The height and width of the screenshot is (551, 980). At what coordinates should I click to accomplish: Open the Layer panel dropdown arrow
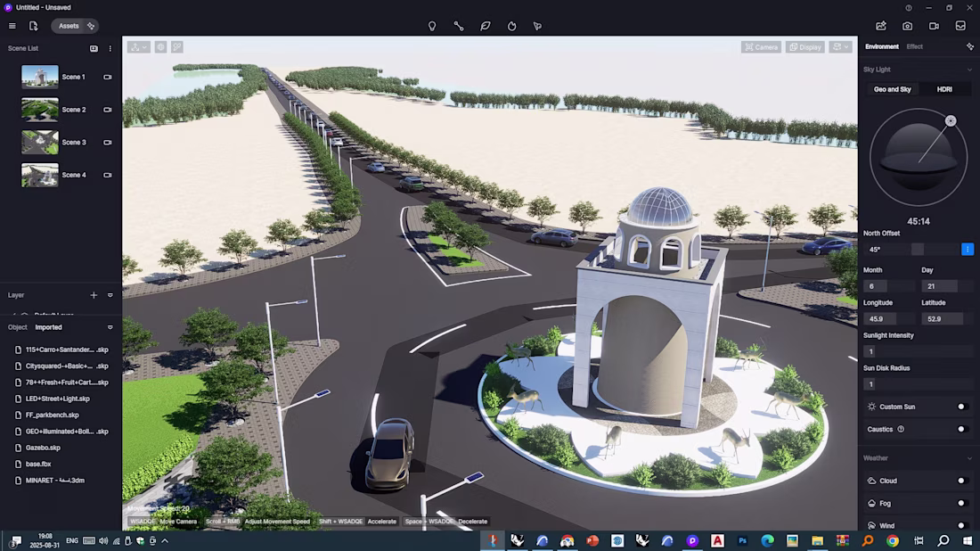(110, 295)
